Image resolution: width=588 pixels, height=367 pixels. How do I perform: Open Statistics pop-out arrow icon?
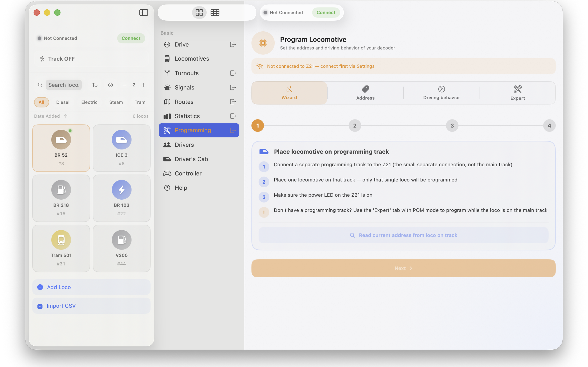pyautogui.click(x=233, y=116)
